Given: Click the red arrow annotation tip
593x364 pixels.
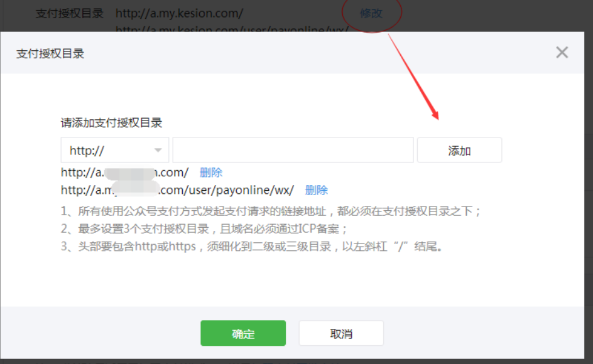Looking at the screenshot, I should (x=437, y=117).
